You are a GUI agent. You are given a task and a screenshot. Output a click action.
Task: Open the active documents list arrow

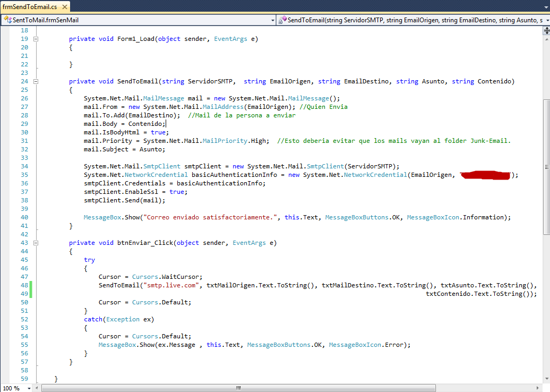[546, 7]
